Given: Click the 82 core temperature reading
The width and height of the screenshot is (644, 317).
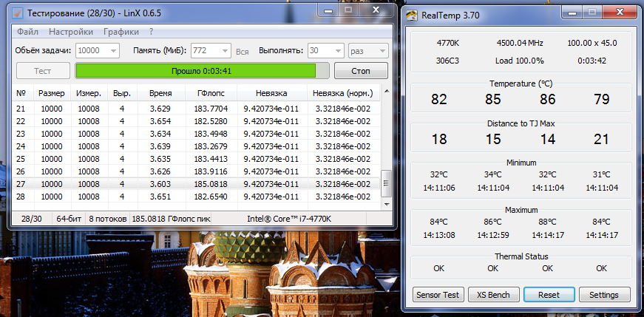Looking at the screenshot, I should [x=438, y=99].
